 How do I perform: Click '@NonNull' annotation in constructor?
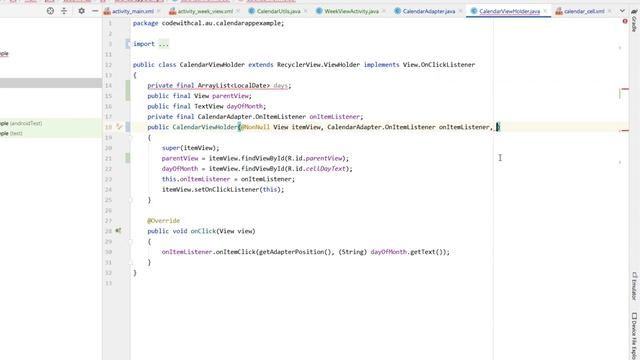point(255,127)
